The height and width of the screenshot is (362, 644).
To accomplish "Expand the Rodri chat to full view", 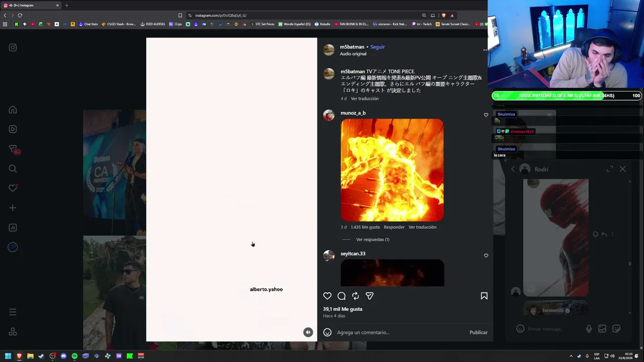I will [x=610, y=169].
